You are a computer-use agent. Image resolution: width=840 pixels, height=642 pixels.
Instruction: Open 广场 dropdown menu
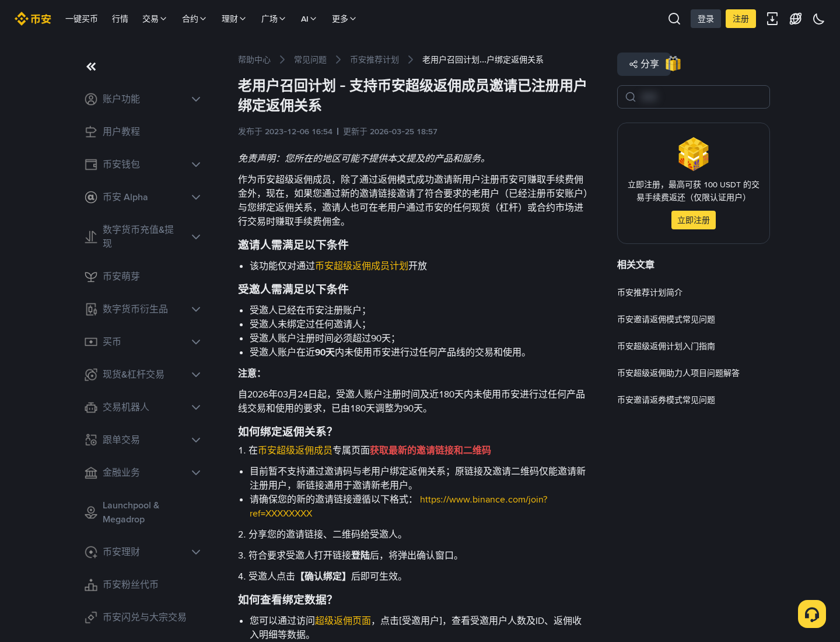pos(274,19)
